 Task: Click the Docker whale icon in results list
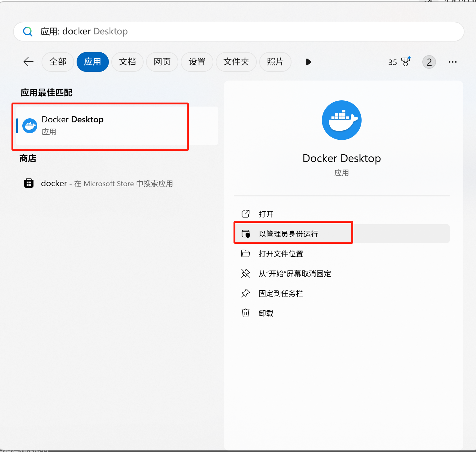[x=30, y=126]
